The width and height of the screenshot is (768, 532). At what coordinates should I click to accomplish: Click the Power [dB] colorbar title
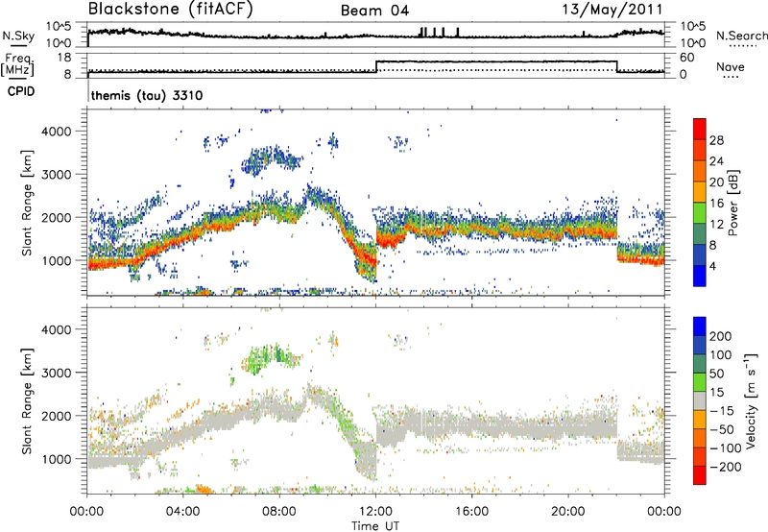(x=732, y=203)
